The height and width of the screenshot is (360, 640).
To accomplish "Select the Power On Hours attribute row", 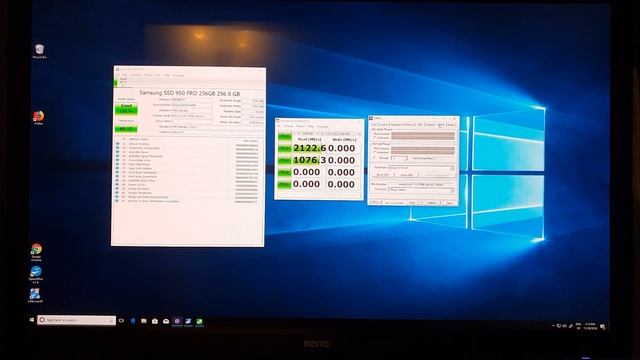I will 187,189.
